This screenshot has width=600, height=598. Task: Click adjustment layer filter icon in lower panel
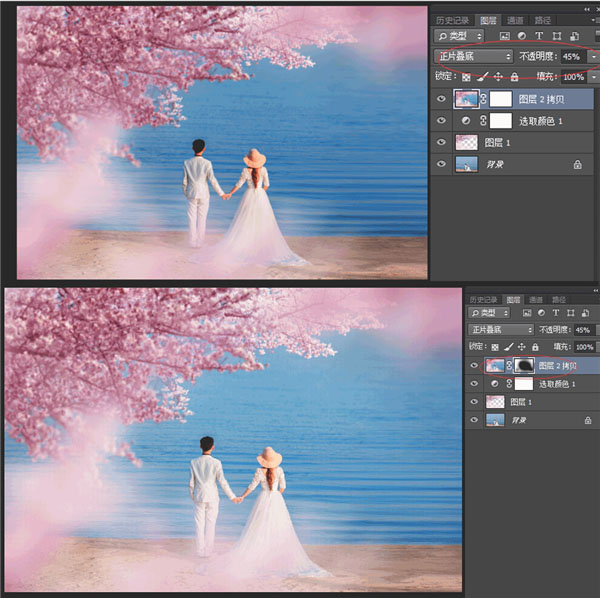click(x=541, y=313)
